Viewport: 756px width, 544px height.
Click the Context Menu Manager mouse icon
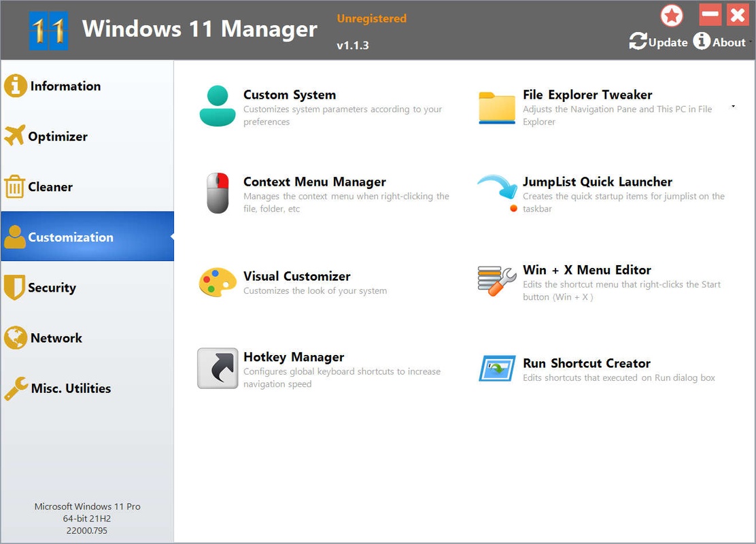click(x=218, y=193)
